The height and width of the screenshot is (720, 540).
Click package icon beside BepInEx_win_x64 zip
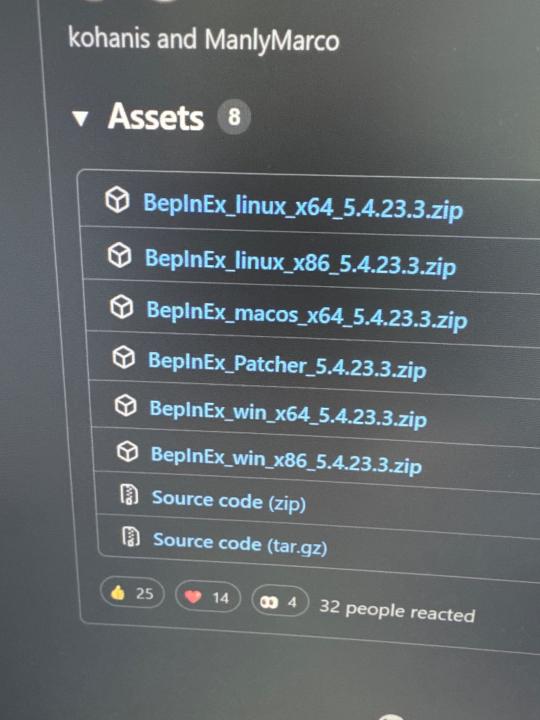[x=125, y=405]
